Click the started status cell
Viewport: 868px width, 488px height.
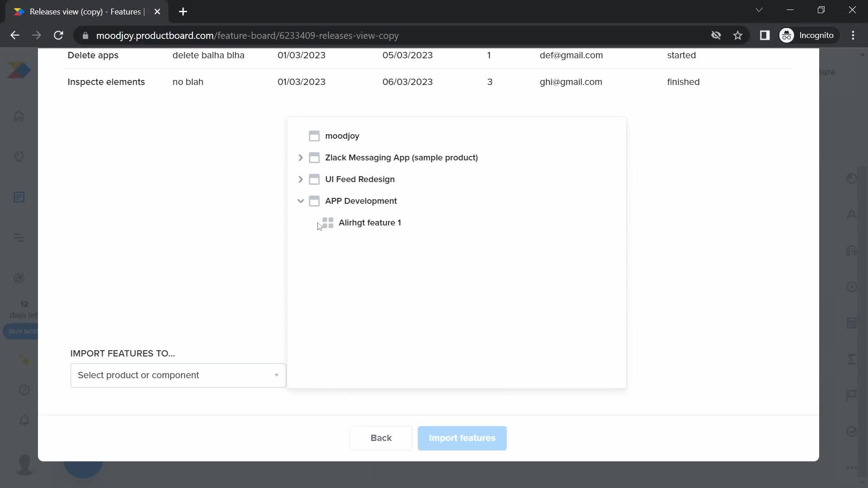tap(681, 55)
